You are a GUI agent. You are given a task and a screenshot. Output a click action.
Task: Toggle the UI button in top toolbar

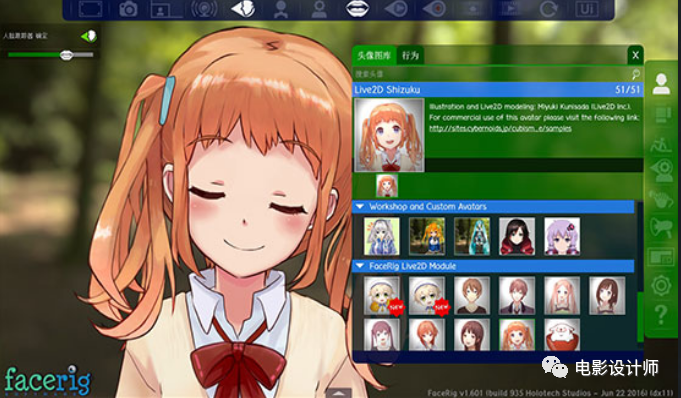point(587,9)
